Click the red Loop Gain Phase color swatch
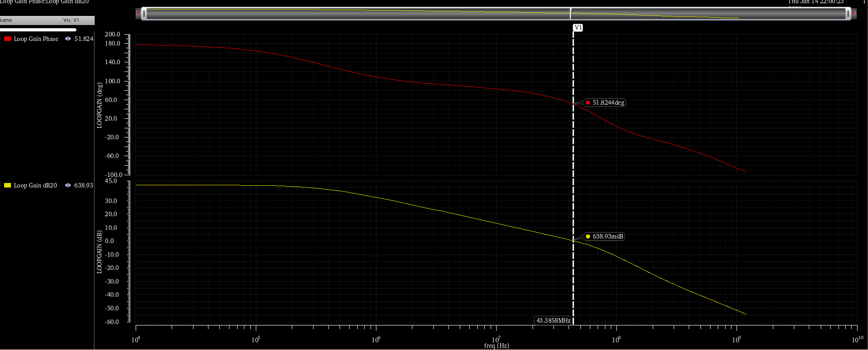The width and height of the screenshot is (868, 350). 8,39
